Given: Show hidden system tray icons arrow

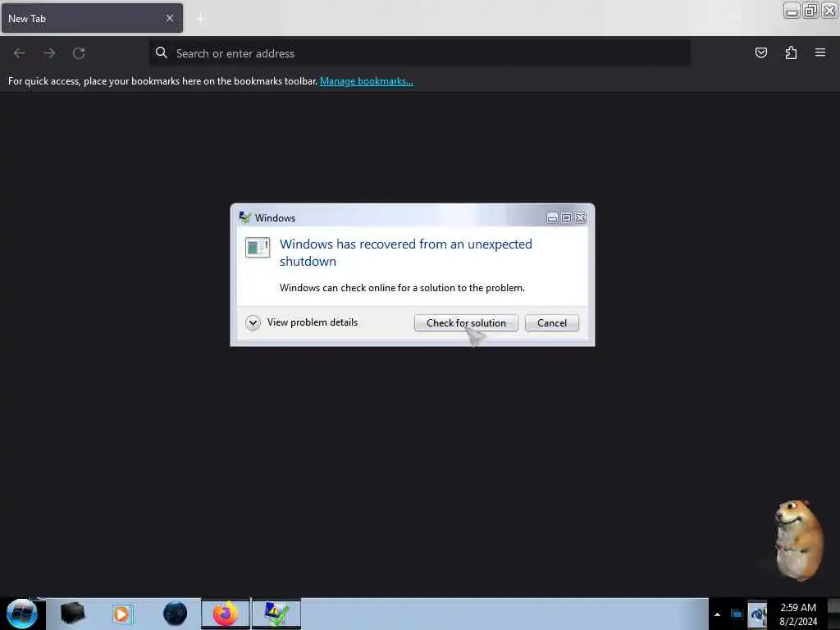Looking at the screenshot, I should (x=717, y=614).
